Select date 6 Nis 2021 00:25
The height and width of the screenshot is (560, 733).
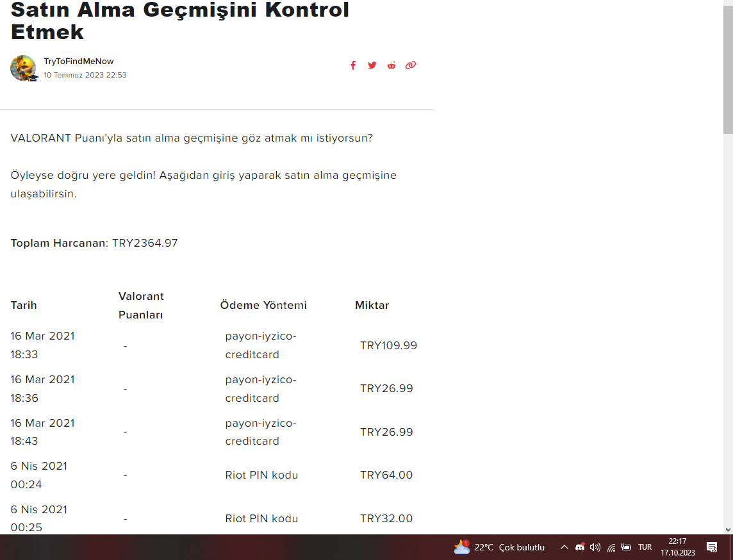(x=39, y=518)
